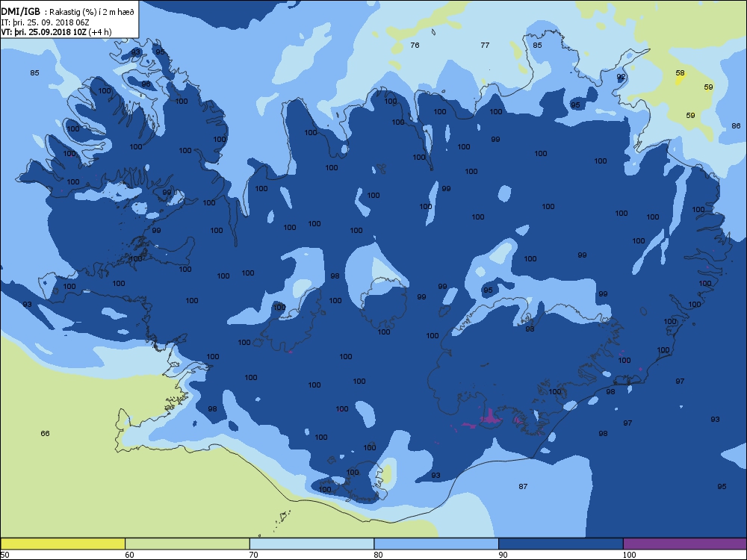747x560 pixels.
Task: Click the humidity value 96 in the Westfjords
Action: 146,84
